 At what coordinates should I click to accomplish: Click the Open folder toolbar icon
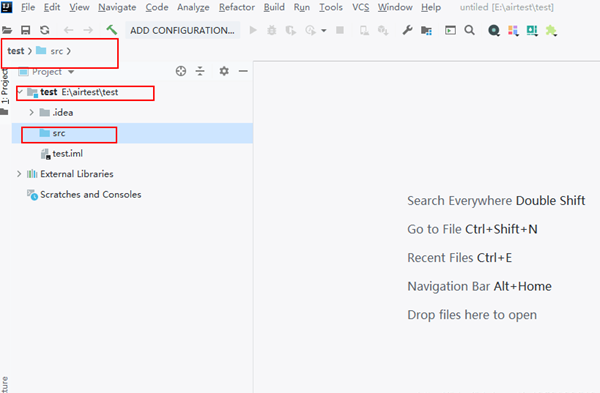7,30
